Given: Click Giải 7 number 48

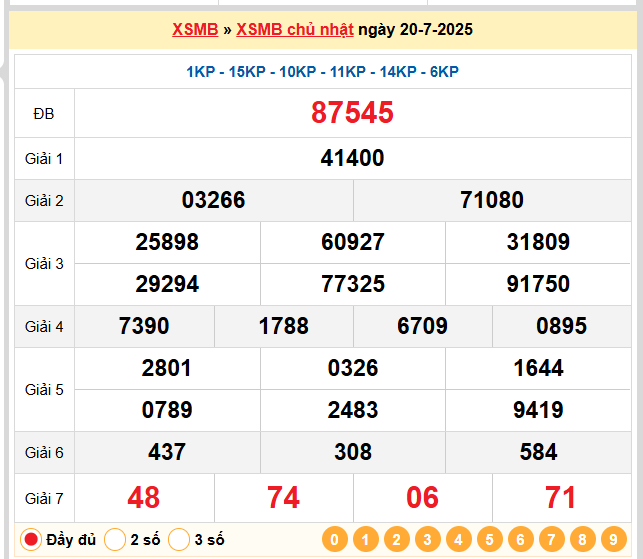Looking at the screenshot, I should pos(144,498).
